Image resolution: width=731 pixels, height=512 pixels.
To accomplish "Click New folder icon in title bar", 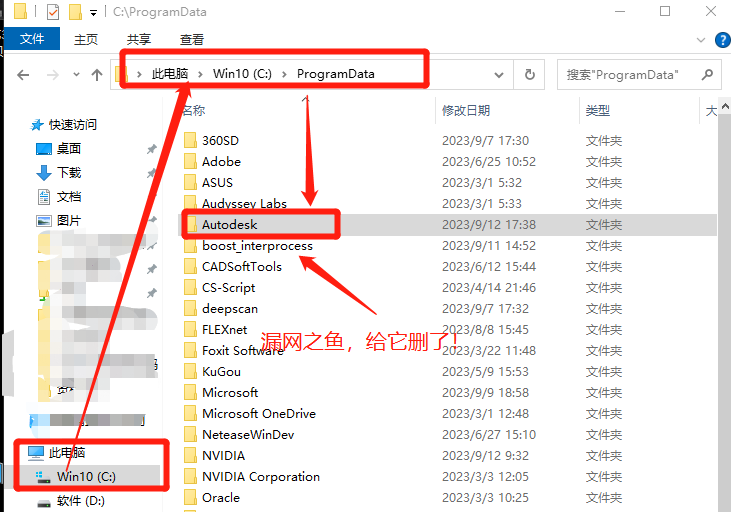I will click(x=75, y=12).
